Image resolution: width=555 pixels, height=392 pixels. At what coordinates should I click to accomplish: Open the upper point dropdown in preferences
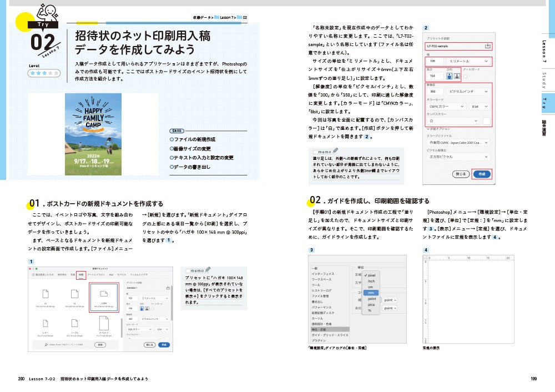click(x=390, y=300)
